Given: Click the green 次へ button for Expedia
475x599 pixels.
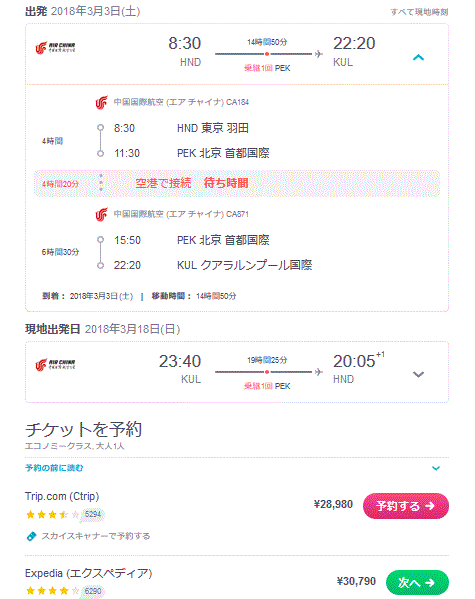Looking at the screenshot, I should pyautogui.click(x=417, y=582).
